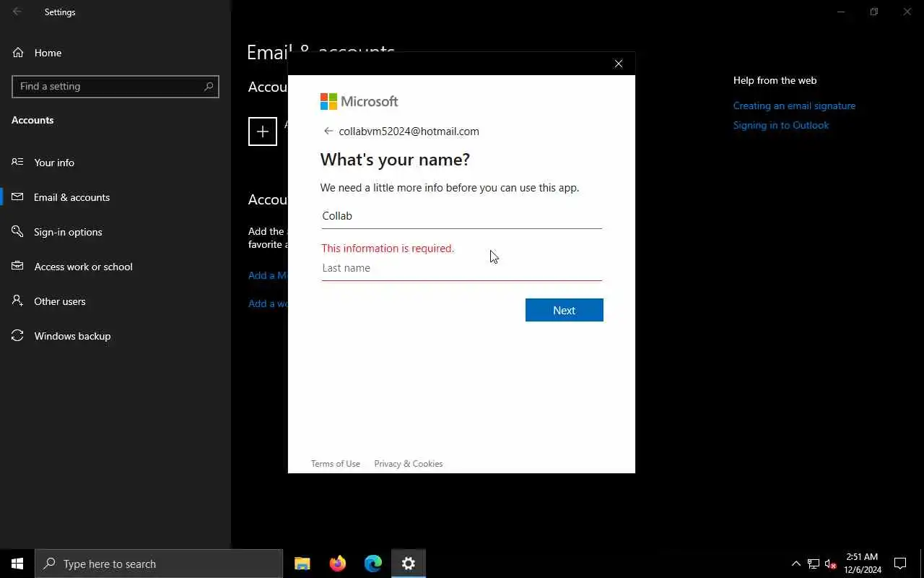Click the network tray icon
Image resolution: width=924 pixels, height=578 pixels.
pyautogui.click(x=814, y=564)
